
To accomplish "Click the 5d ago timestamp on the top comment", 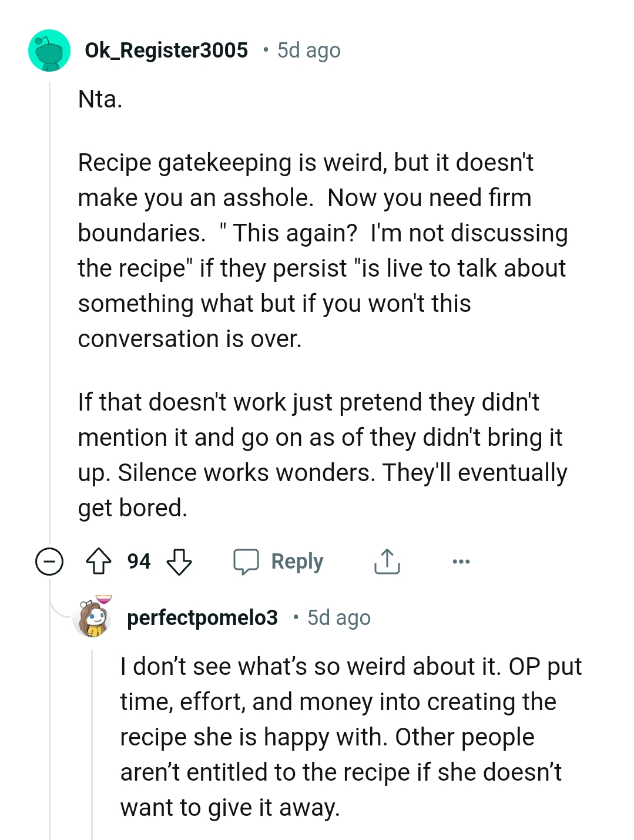I will (308, 50).
